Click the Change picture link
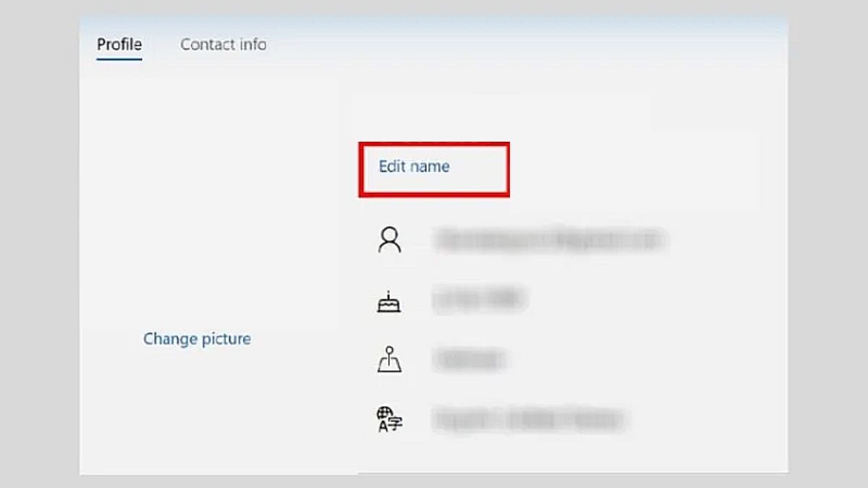This screenshot has width=868, height=488. 197,338
